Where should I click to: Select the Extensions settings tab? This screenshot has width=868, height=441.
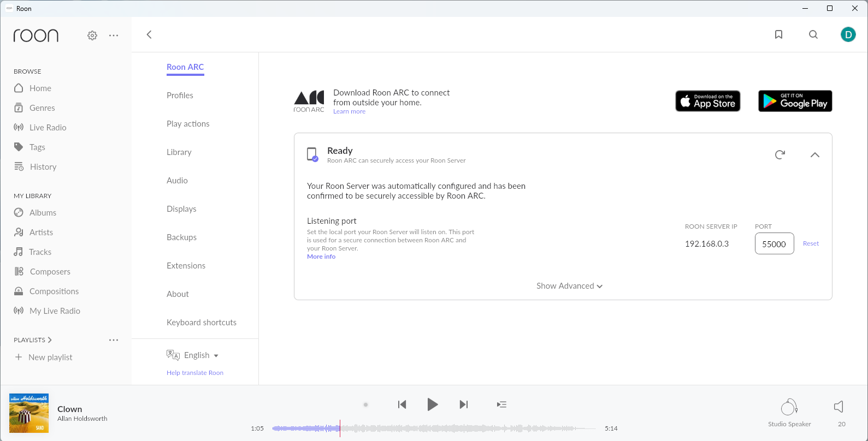[186, 266]
